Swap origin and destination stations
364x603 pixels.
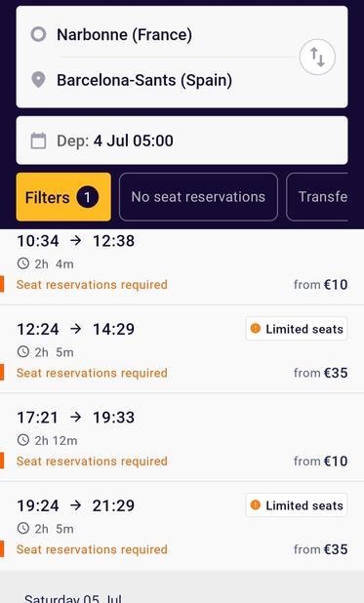[317, 58]
